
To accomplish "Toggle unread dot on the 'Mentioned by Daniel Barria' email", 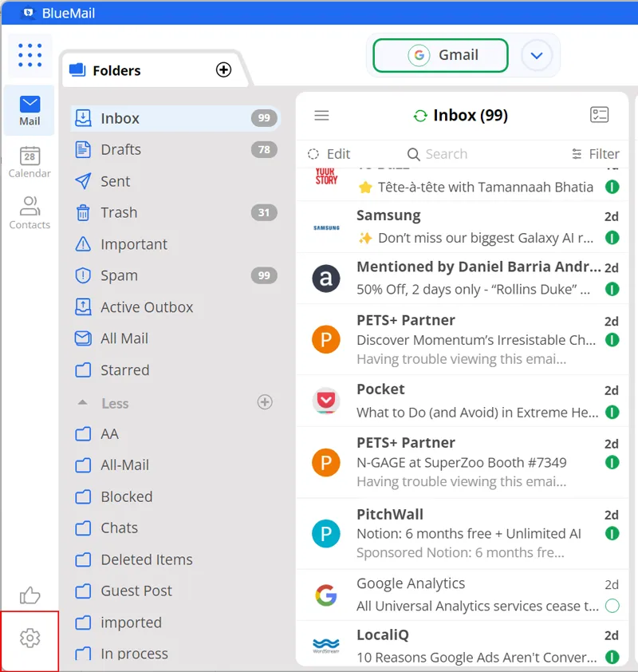I will coord(612,289).
